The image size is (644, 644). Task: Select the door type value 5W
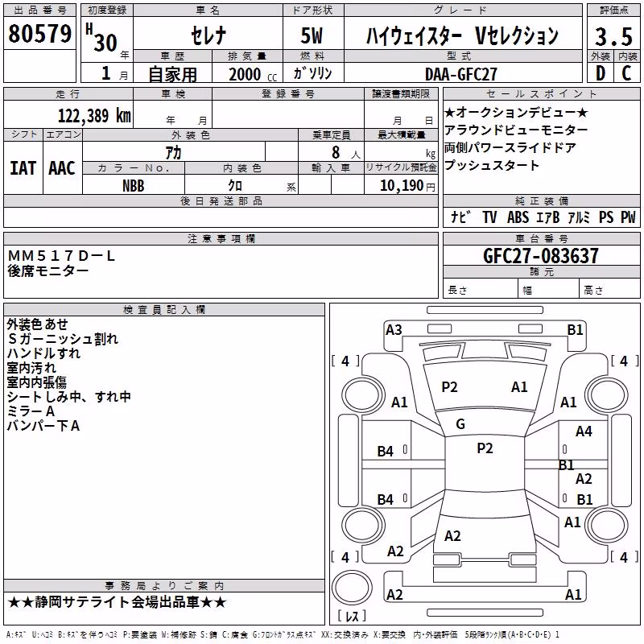(x=312, y=35)
